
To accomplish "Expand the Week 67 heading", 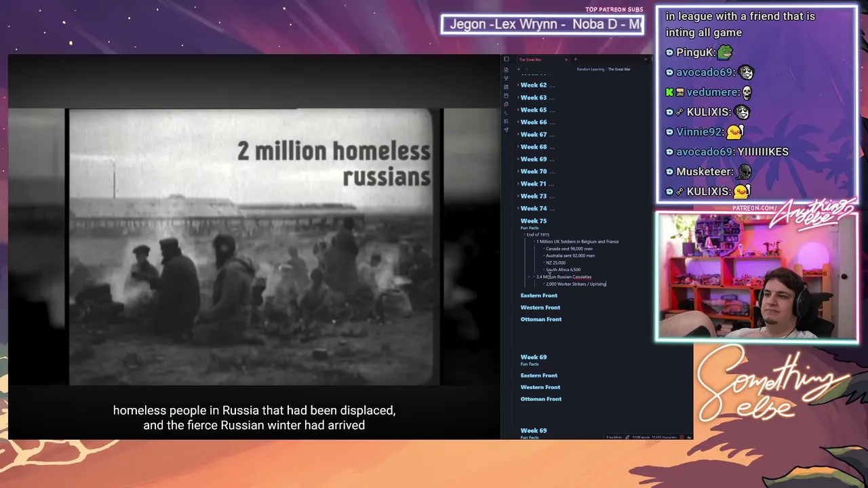I will (x=518, y=134).
